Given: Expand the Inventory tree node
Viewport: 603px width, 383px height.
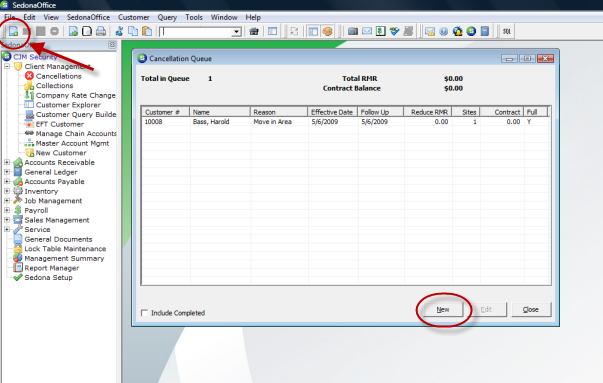Looking at the screenshot, I should point(7,191).
